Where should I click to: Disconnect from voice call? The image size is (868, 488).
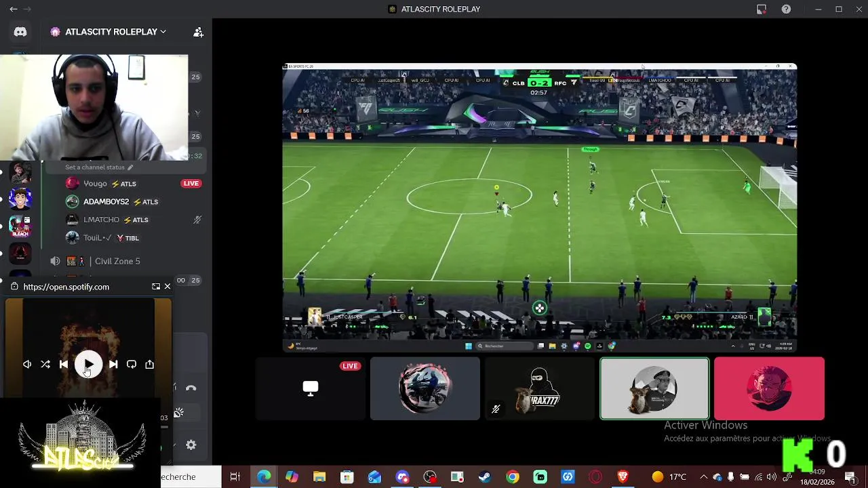click(x=191, y=388)
